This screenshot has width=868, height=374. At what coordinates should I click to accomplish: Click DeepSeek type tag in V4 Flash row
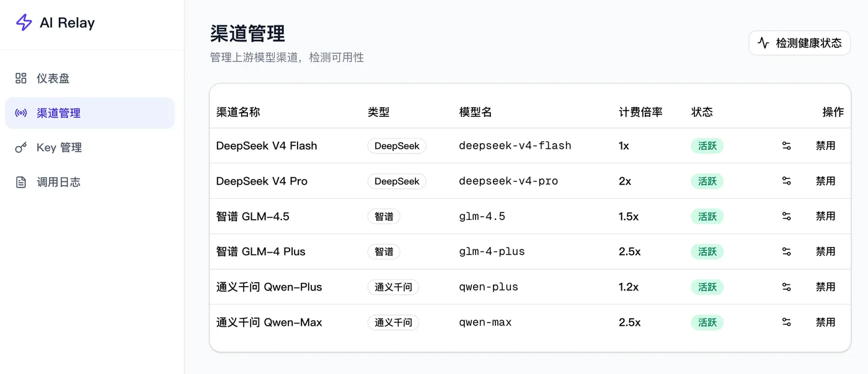[x=397, y=146]
